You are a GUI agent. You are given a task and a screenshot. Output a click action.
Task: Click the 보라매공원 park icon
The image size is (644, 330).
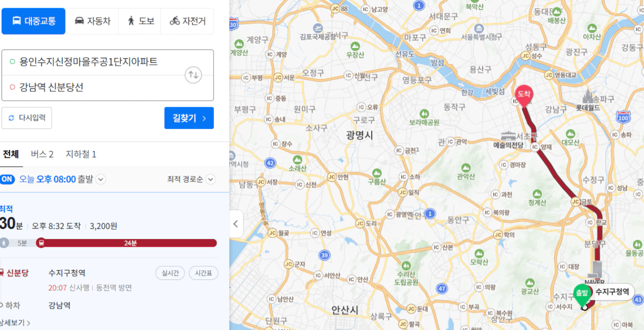point(424,114)
